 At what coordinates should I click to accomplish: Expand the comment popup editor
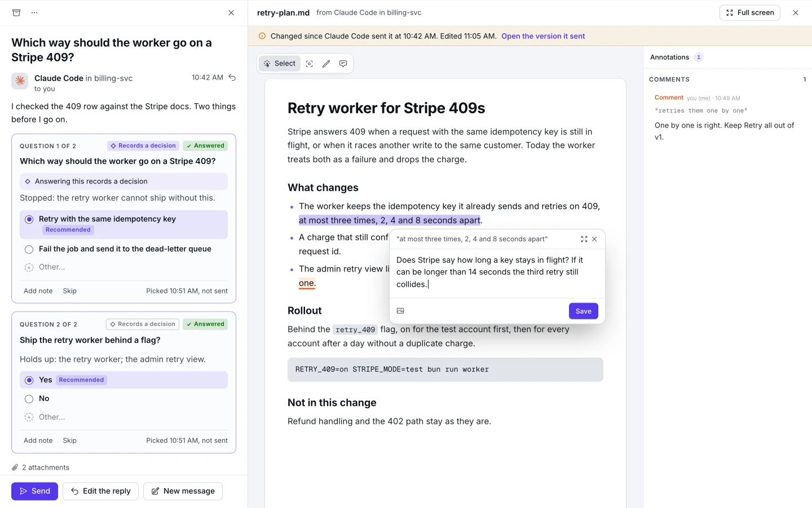(x=584, y=239)
